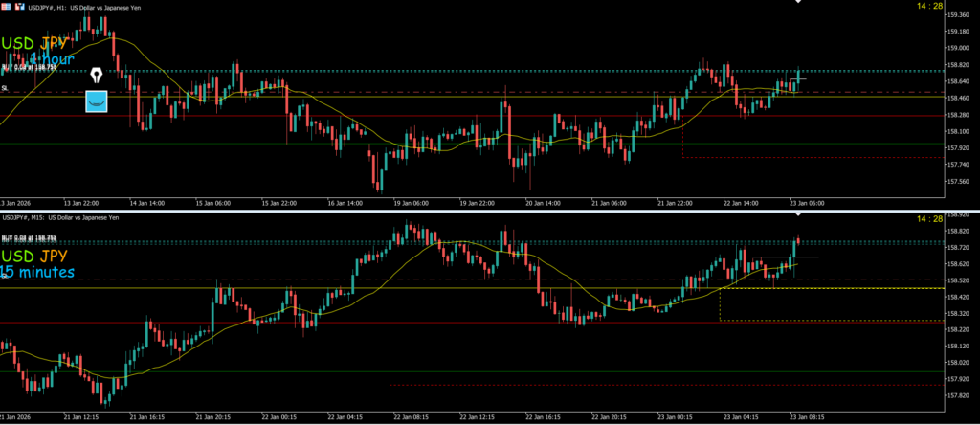This screenshot has height=425, width=980.
Task: Click the One Click Trading icon on H1 chart
Action: pos(6,6)
